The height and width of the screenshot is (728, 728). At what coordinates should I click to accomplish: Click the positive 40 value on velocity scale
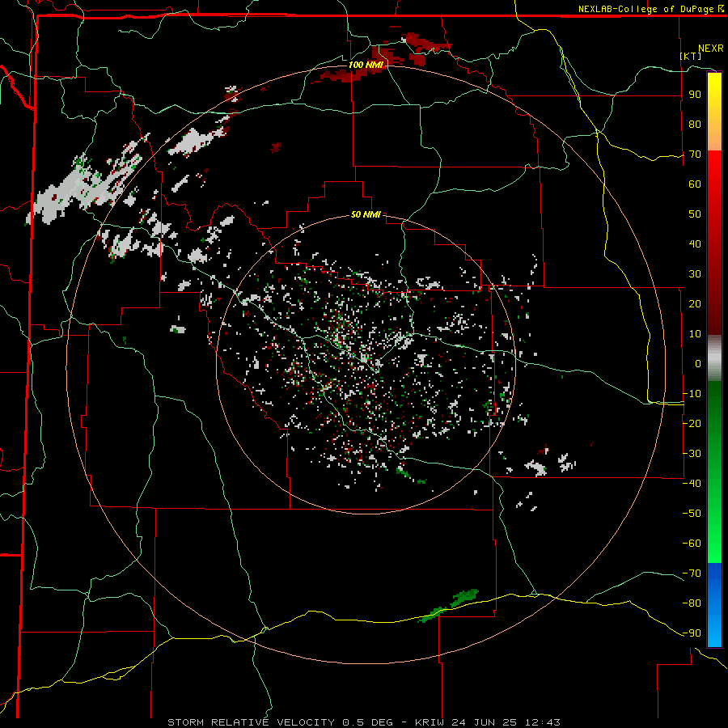pyautogui.click(x=695, y=244)
